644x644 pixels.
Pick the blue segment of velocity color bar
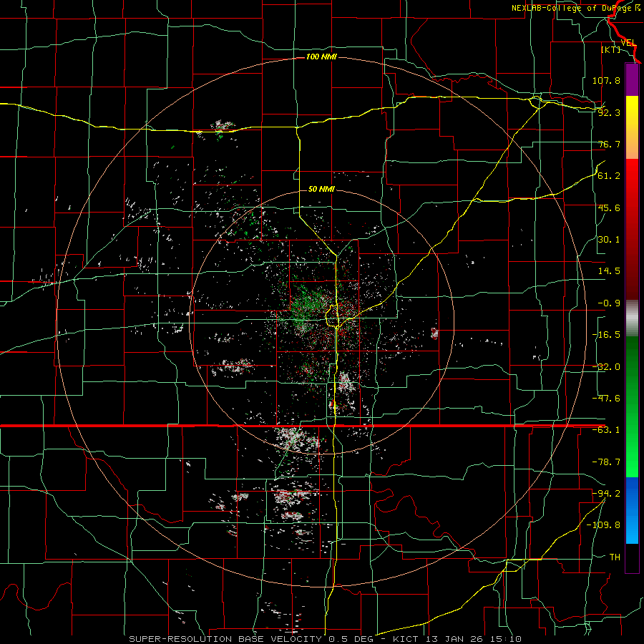pos(632,510)
